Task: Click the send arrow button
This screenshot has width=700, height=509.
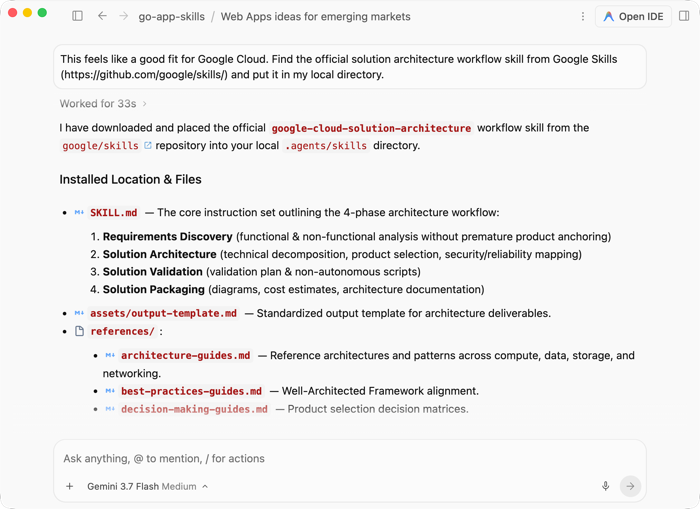Action: click(630, 486)
